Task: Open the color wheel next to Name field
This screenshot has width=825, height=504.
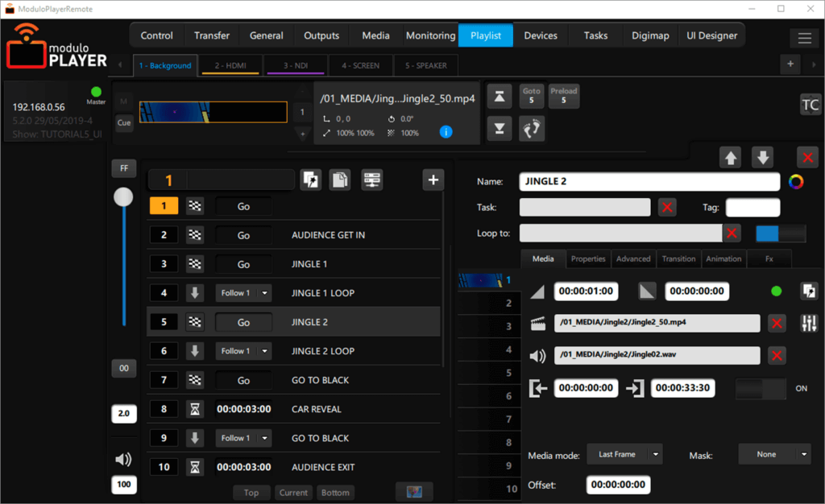Action: pos(796,182)
